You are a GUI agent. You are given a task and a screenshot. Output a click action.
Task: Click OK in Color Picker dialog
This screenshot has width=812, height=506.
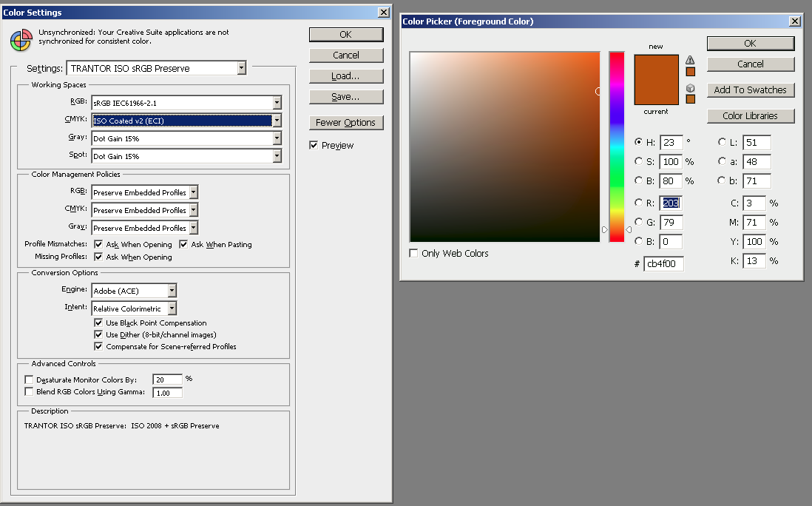pyautogui.click(x=751, y=43)
